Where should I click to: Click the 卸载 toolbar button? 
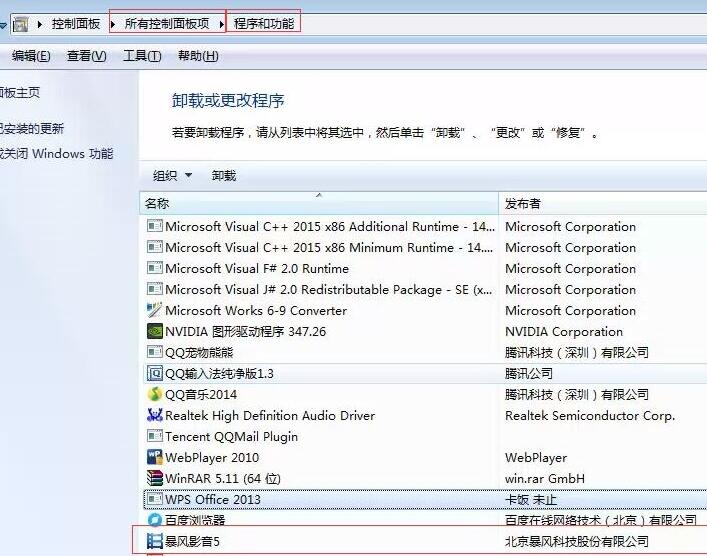pyautogui.click(x=224, y=175)
